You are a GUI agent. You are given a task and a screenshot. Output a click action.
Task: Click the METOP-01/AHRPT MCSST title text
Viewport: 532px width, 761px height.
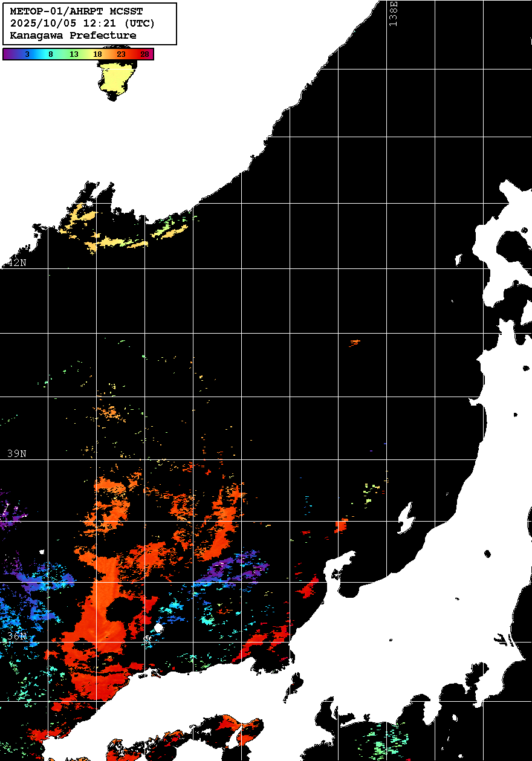pyautogui.click(x=76, y=11)
